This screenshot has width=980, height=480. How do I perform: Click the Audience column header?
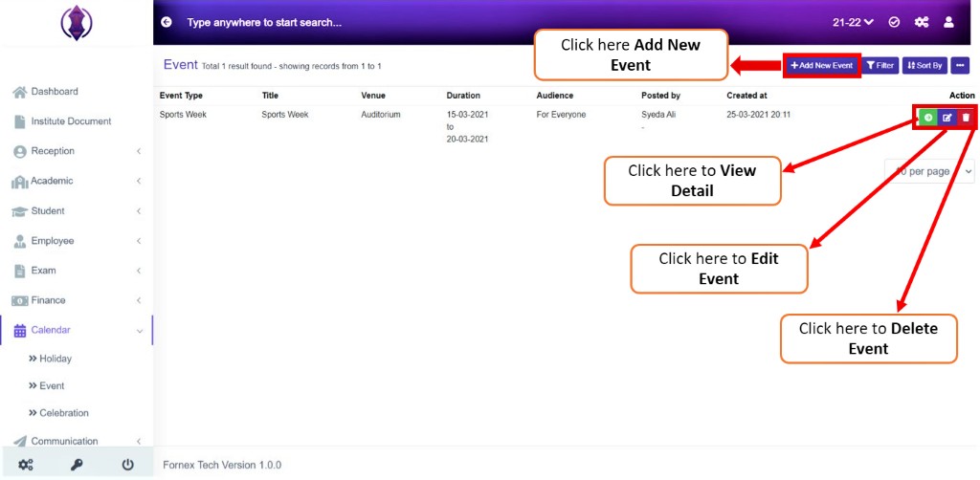pyautogui.click(x=554, y=97)
